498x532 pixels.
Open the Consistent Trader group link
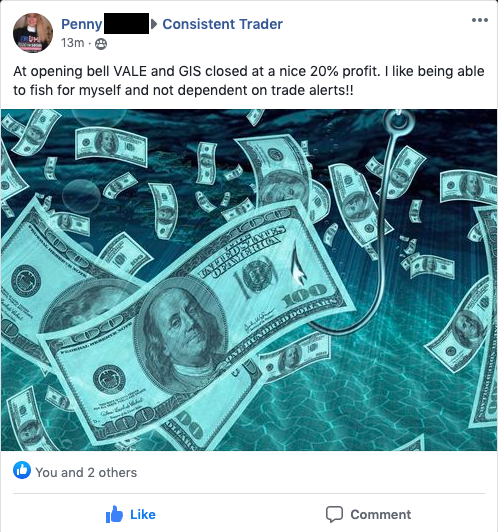223,24
